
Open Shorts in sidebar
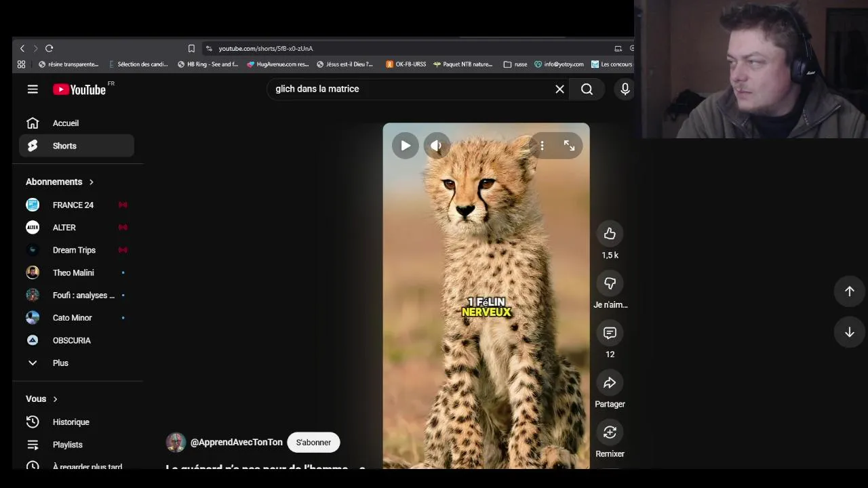[x=77, y=146]
